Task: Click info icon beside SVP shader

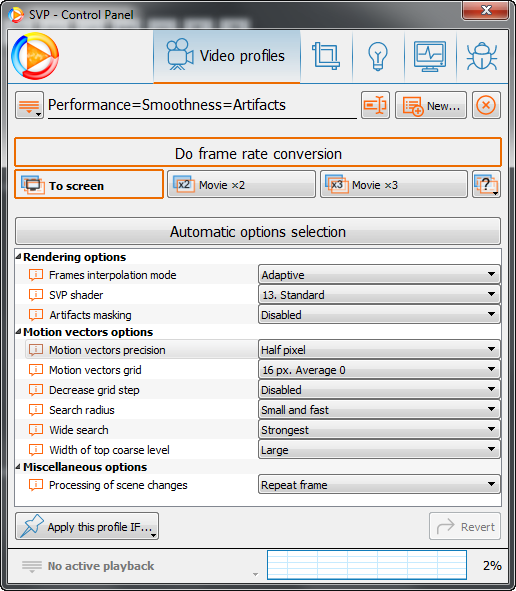Action: pos(36,295)
